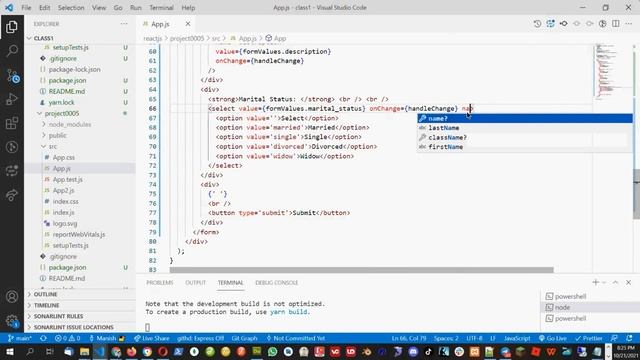Open App.test.js in the explorer
Viewport: 640px width, 360px height.
click(68, 179)
